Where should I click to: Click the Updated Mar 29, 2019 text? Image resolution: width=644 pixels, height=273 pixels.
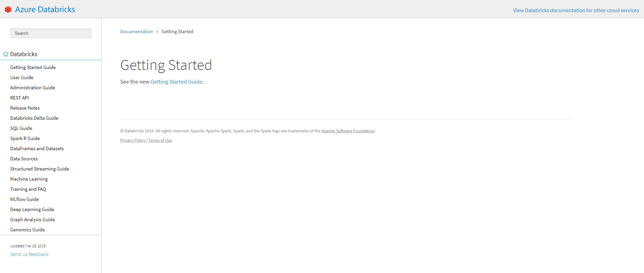point(28,246)
